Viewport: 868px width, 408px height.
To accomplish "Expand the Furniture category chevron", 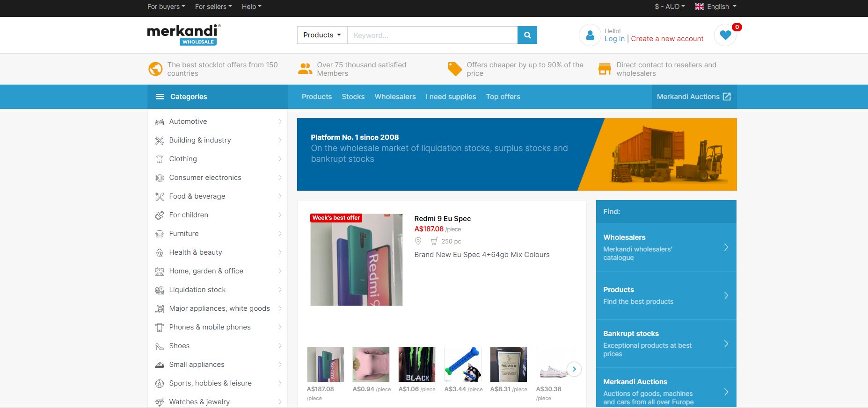I will pyautogui.click(x=280, y=234).
